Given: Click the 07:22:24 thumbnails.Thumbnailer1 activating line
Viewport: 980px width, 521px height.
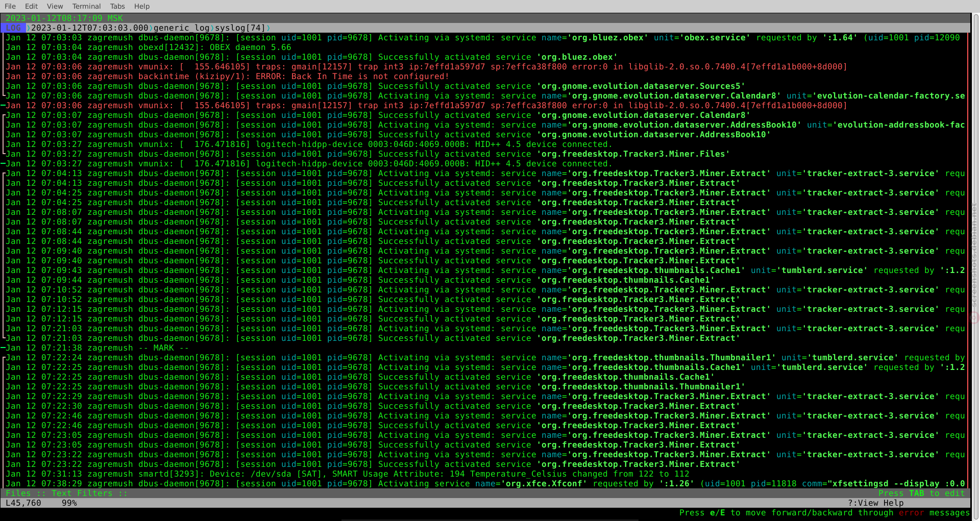Looking at the screenshot, I should point(485,358).
